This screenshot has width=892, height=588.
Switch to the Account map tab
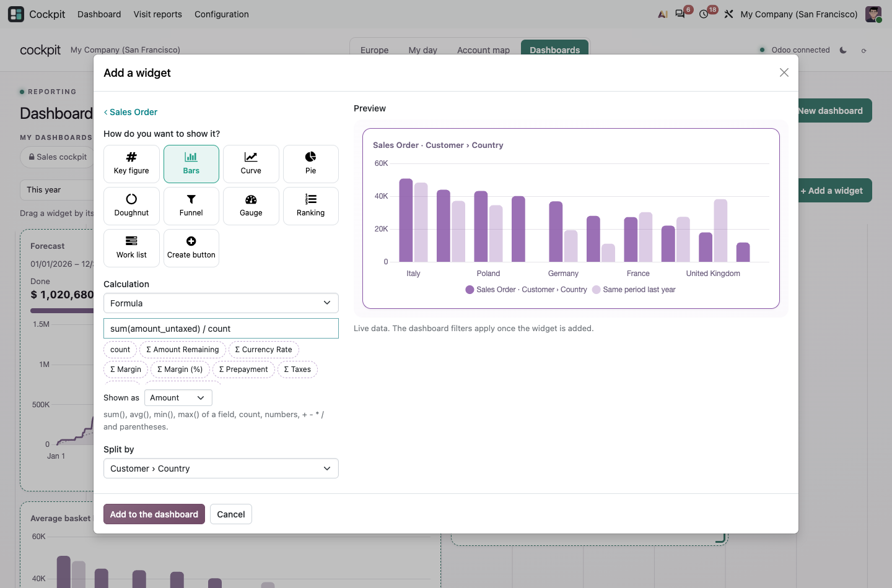(483, 50)
